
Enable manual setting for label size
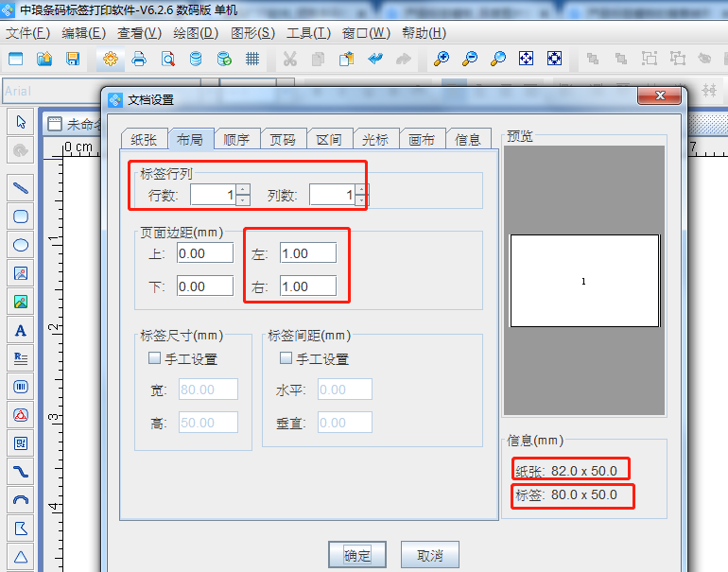click(154, 359)
